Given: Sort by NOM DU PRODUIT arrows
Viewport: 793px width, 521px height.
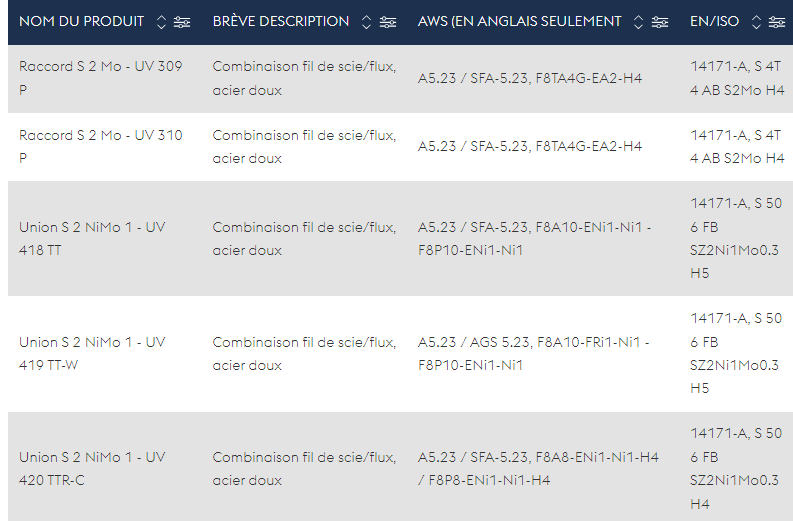Looking at the screenshot, I should coord(161,22).
